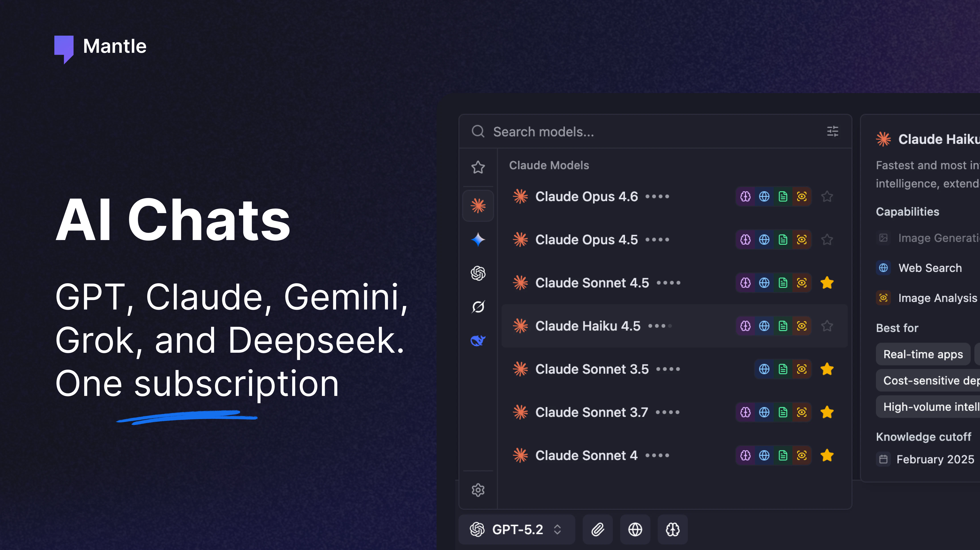Screen dimensions: 980x550
Task: Switch to the Grok provider sidebar tab
Action: [x=478, y=307]
